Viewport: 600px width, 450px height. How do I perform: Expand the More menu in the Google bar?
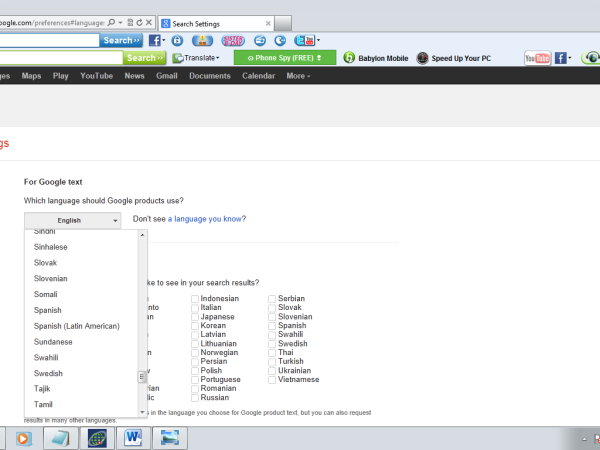click(298, 76)
